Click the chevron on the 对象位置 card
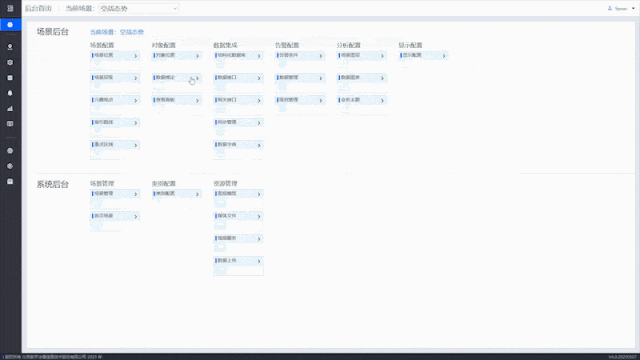640x360 pixels. pos(198,56)
